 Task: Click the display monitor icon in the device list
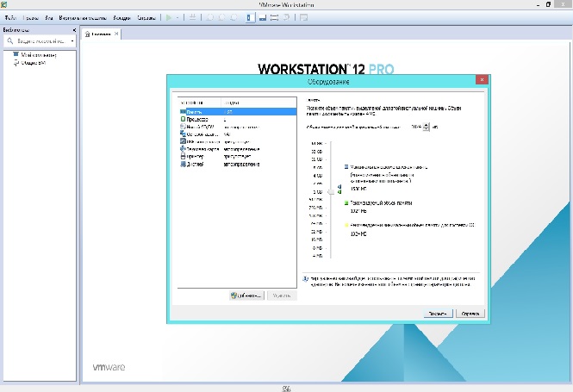[x=183, y=164]
